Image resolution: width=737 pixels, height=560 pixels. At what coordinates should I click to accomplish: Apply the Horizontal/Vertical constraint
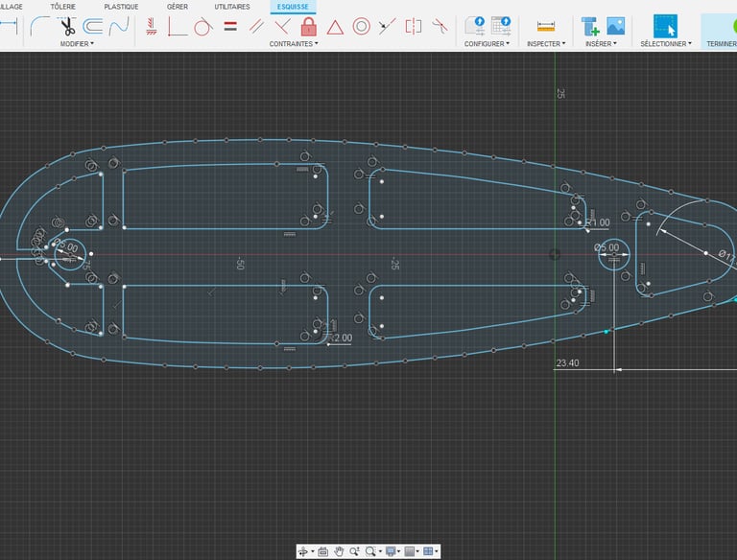151,26
